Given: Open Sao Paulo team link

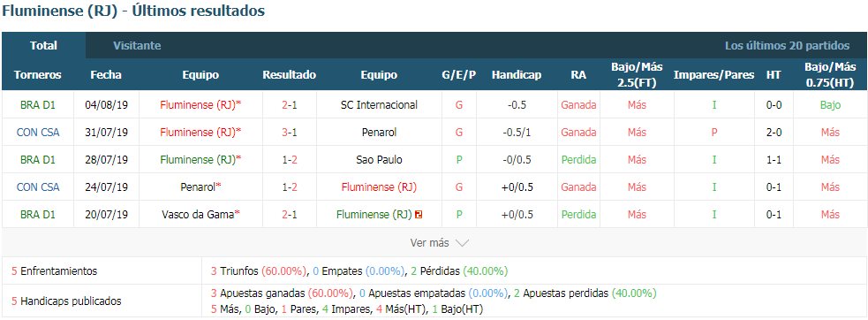Looking at the screenshot, I should (x=379, y=160).
